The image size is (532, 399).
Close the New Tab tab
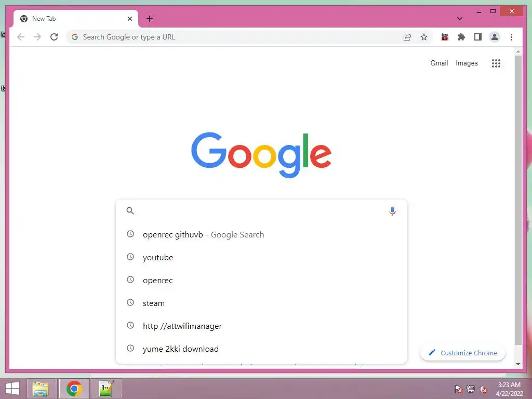click(129, 19)
